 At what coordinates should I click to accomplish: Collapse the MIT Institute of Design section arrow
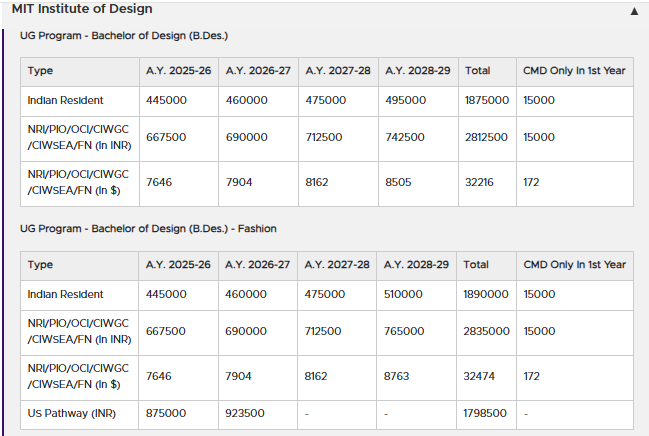[634, 12]
